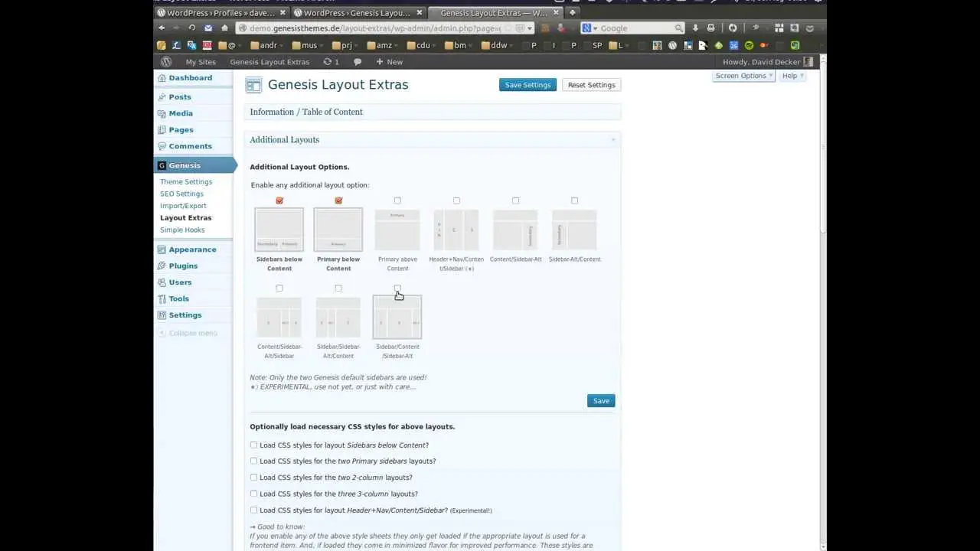Open a new browser tab with plus
This screenshot has height=551, width=980.
pyautogui.click(x=572, y=12)
